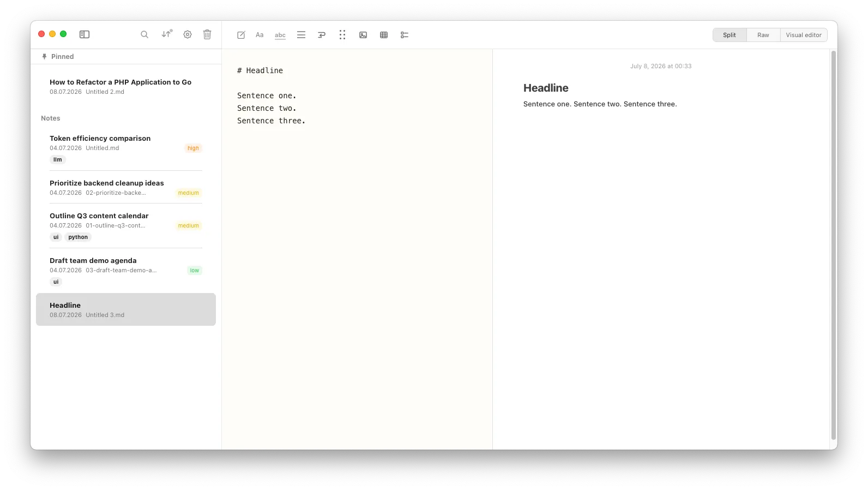
Task: Click the green fullscreen window button
Action: 63,34
